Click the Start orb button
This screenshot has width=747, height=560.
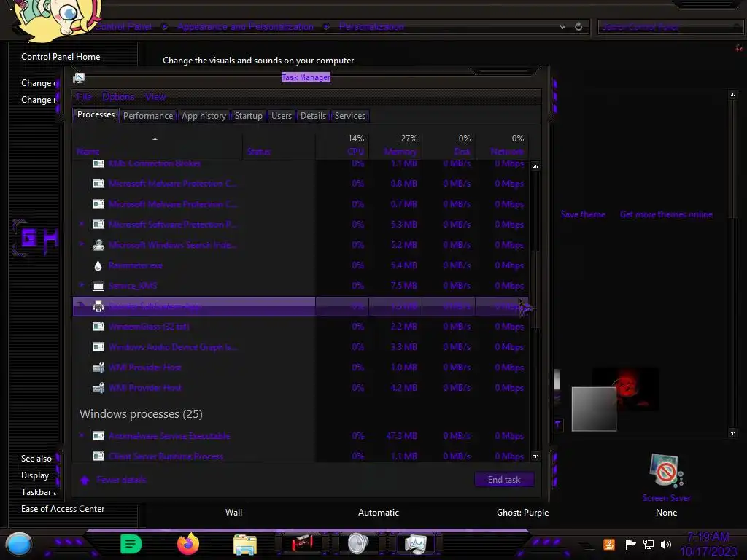(19, 545)
